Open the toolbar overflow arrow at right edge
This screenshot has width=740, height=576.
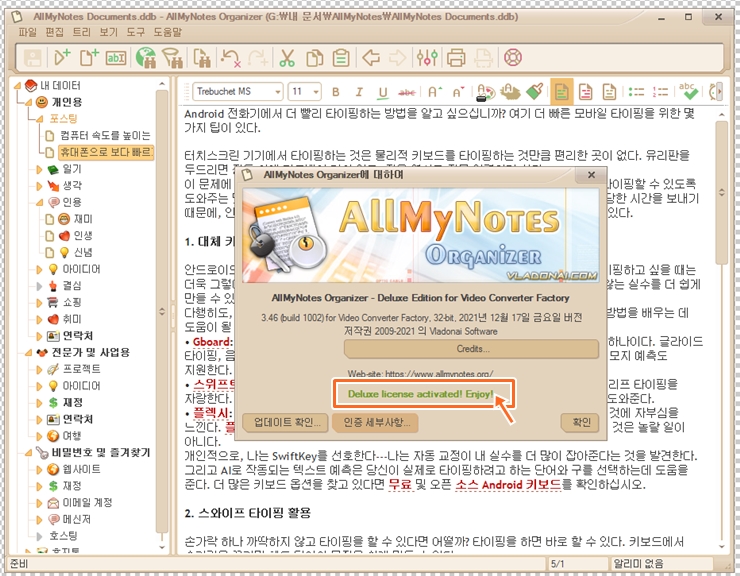(720, 91)
